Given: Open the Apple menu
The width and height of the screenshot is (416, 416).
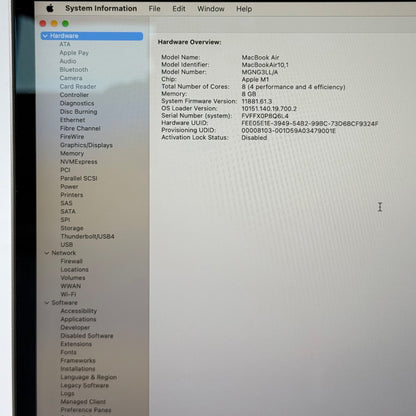Looking at the screenshot, I should (x=50, y=8).
